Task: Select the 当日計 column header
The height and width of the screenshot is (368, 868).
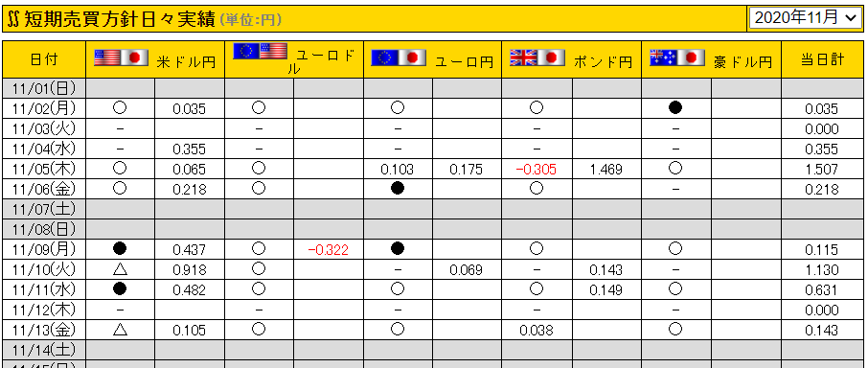Action: (x=823, y=59)
